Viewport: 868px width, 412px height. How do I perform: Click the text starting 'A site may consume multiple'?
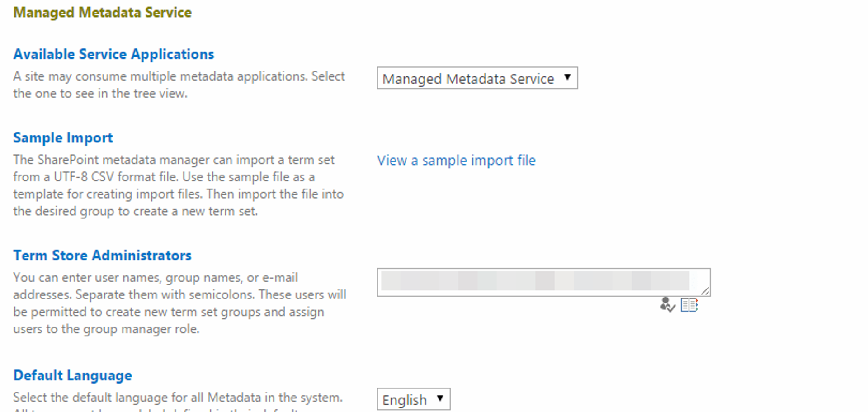point(179,85)
